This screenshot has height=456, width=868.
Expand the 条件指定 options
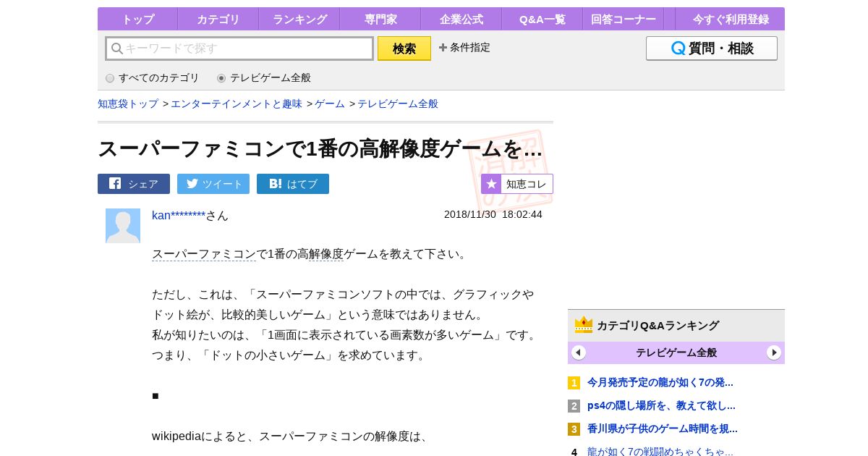pos(464,47)
